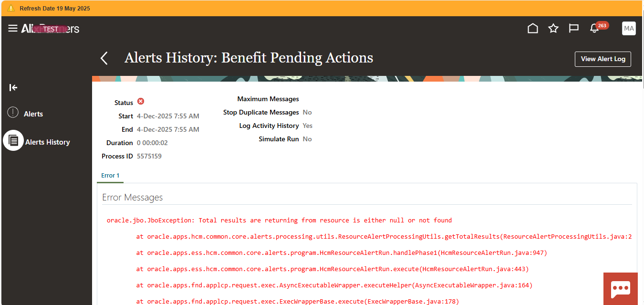Image resolution: width=644 pixels, height=305 pixels.
Task: Select the Error 1 tab
Action: pyautogui.click(x=110, y=176)
